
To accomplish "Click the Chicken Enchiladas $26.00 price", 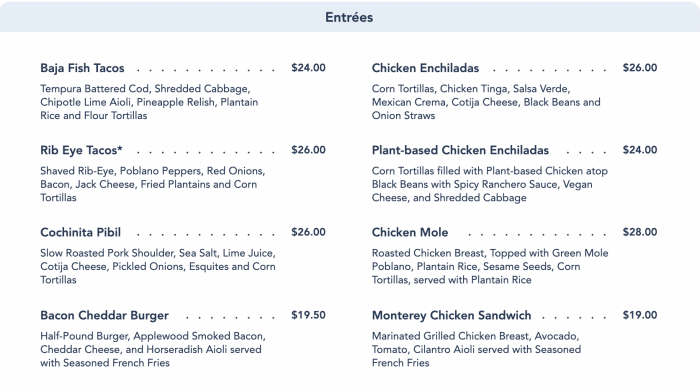I will coord(640,67).
